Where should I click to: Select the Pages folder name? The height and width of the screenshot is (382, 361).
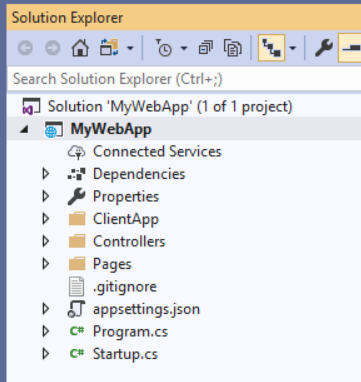click(x=112, y=264)
